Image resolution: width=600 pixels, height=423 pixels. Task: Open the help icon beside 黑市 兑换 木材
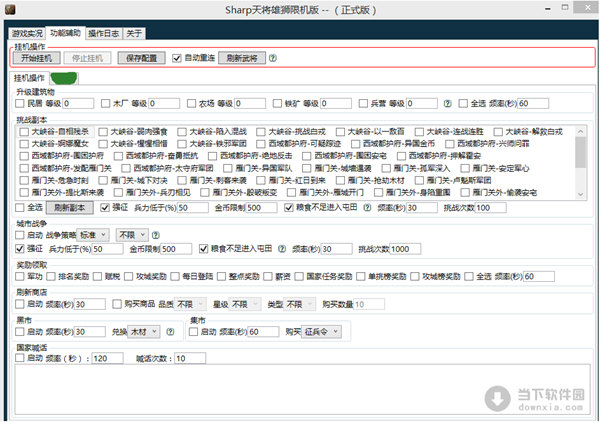(x=170, y=332)
